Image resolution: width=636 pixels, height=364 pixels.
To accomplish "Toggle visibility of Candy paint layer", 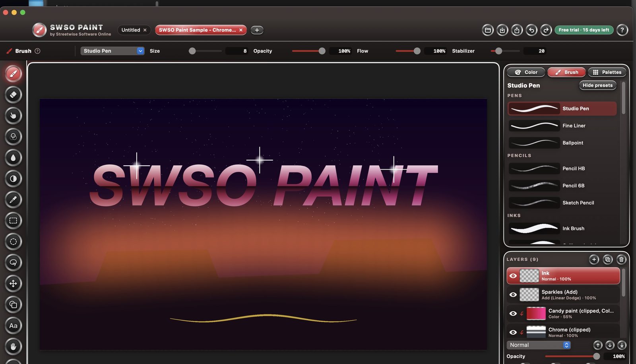I will [x=513, y=314].
